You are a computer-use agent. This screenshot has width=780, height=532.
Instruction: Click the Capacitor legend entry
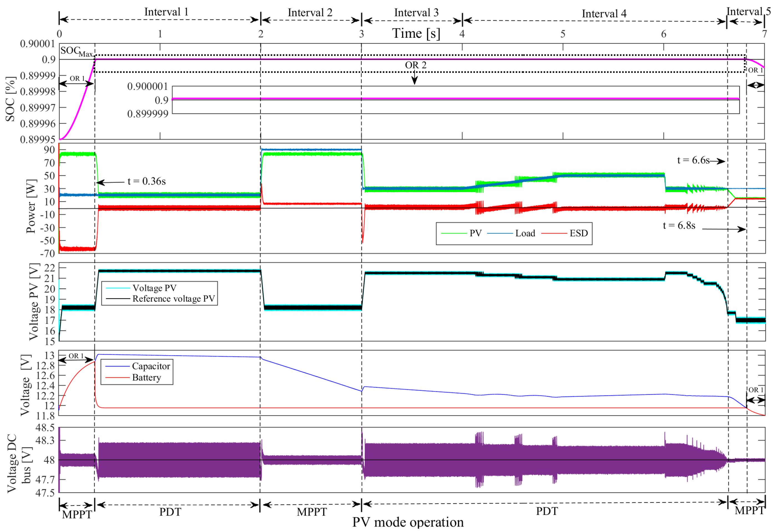151,366
